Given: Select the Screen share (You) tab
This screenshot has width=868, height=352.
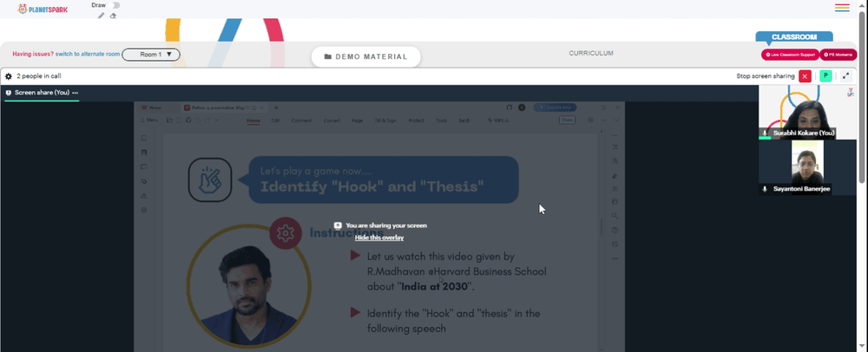Looking at the screenshot, I should click(42, 93).
